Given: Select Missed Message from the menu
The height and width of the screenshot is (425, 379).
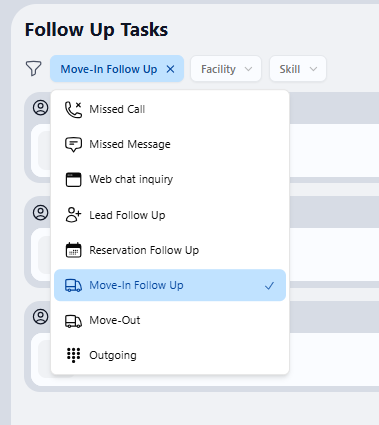Looking at the screenshot, I should click(170, 144).
